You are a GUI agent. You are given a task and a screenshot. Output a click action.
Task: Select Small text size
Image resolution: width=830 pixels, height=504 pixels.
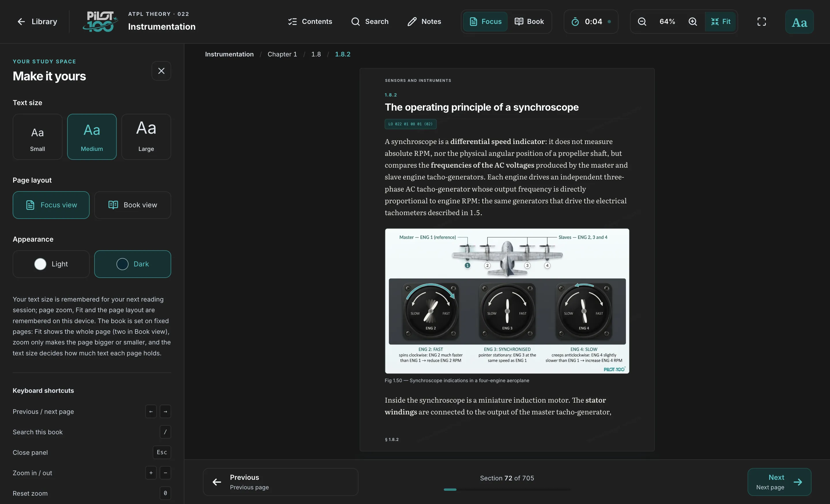tap(37, 137)
